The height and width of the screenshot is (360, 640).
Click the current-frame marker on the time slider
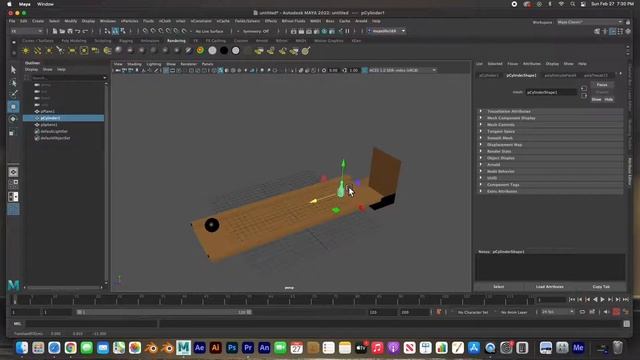[15, 300]
